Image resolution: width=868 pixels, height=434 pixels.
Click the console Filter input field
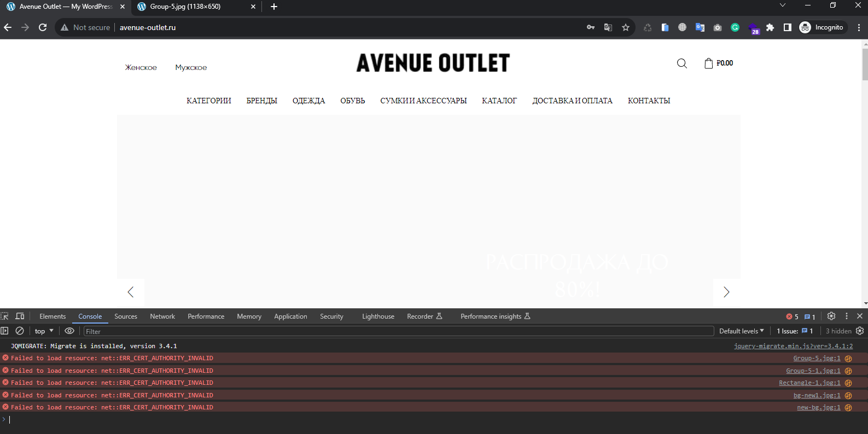399,331
